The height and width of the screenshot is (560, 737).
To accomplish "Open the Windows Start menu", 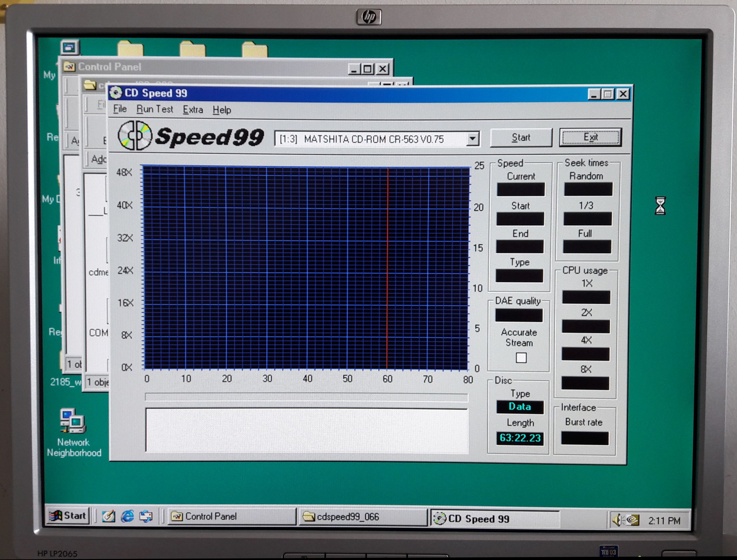I will pos(68,516).
